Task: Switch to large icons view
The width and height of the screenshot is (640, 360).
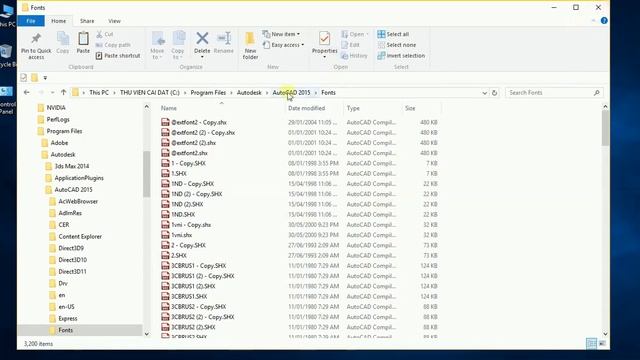Action: pyautogui.click(x=602, y=344)
